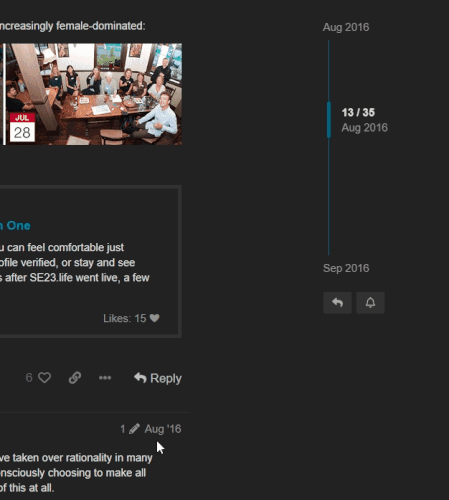Open the Aug '16 post date link
This screenshot has height=500, width=449.
(x=163, y=429)
